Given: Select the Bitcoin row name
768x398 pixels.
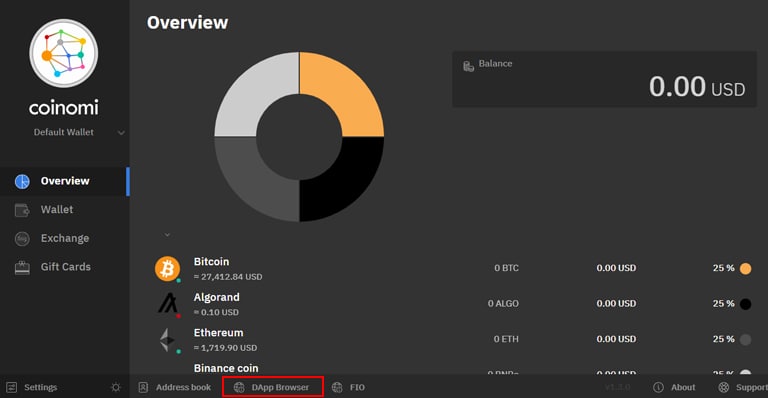Looking at the screenshot, I should (211, 261).
